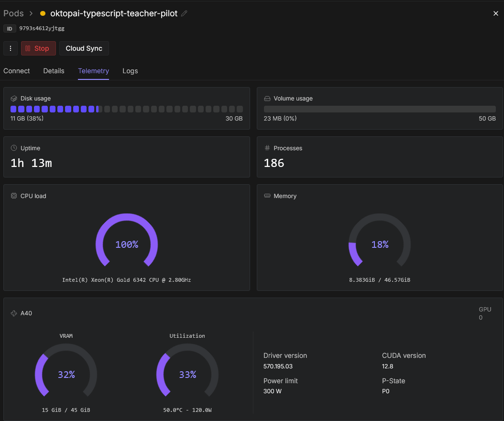
Task: Click the Volume usage drive icon
Action: [267, 99]
